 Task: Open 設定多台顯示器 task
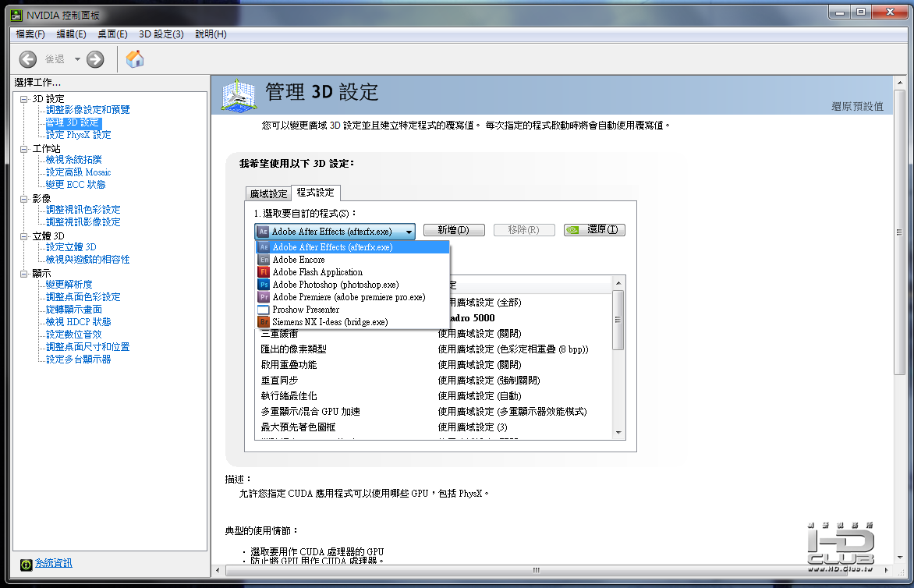[x=79, y=360]
